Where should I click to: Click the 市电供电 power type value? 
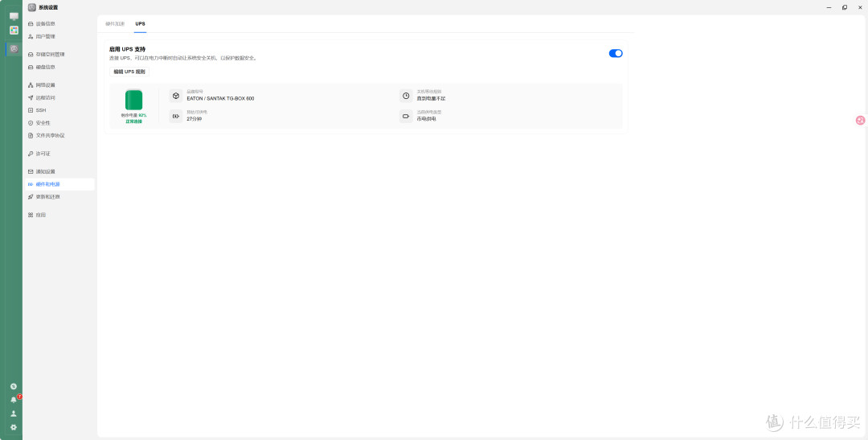point(426,118)
